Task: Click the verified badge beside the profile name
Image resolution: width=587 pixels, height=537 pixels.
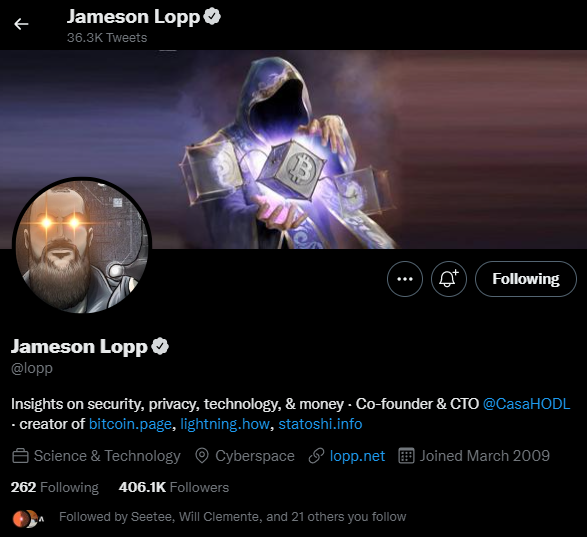Action: click(160, 346)
